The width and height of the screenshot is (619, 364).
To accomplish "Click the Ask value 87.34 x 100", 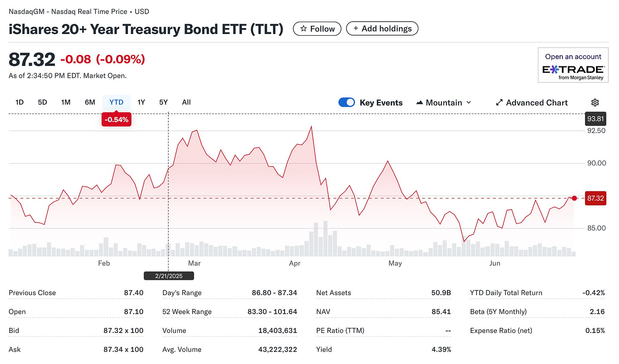I will 123,350.
